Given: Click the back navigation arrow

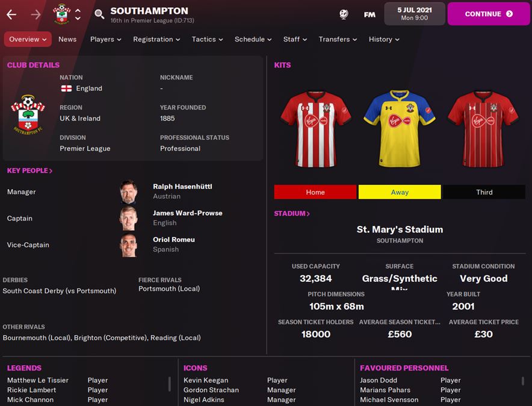Looking at the screenshot, I should tap(11, 14).
